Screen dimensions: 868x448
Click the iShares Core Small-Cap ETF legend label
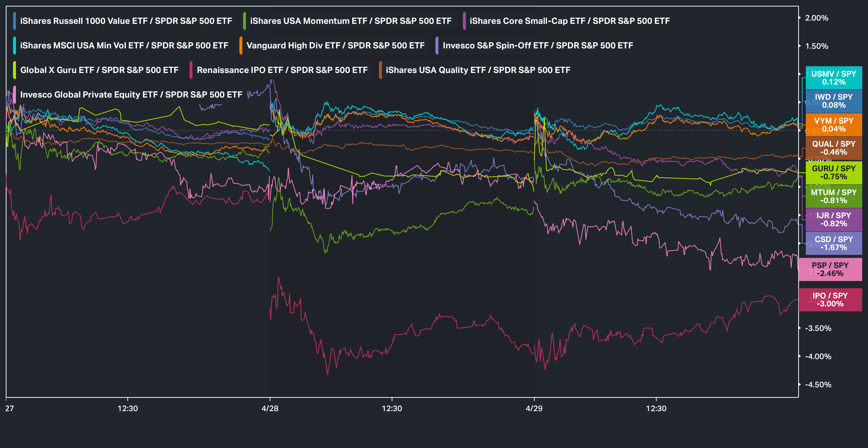click(x=569, y=21)
